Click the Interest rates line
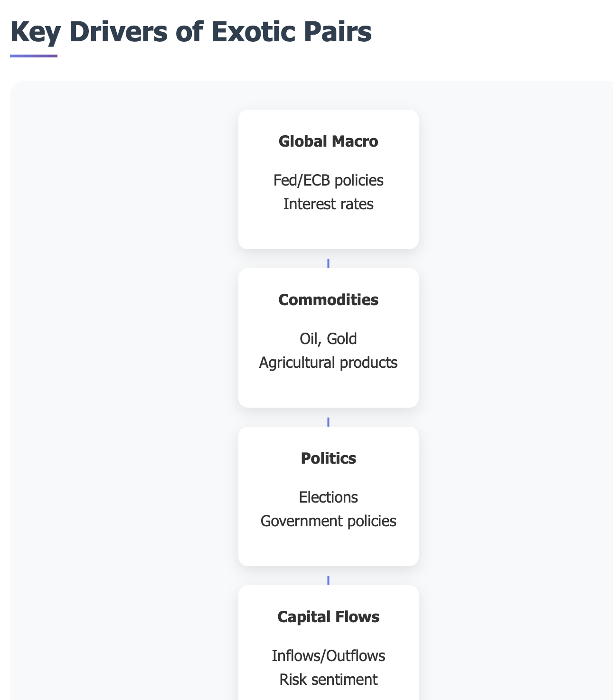613x700 pixels. (329, 204)
